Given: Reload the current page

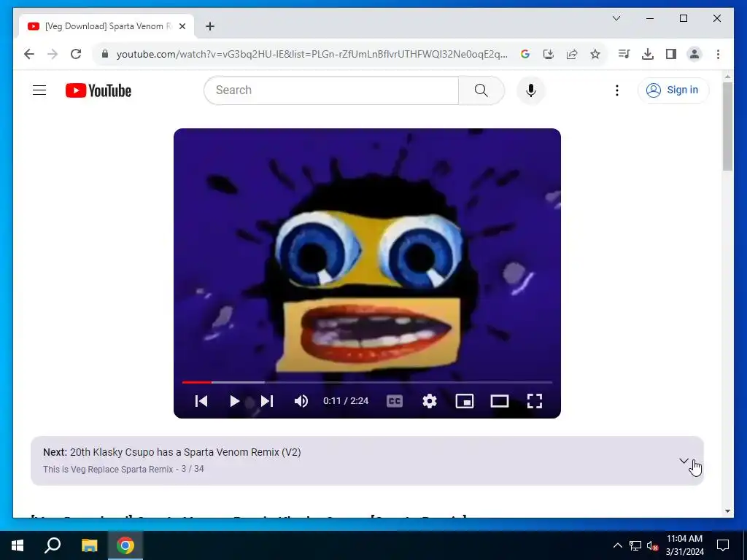Looking at the screenshot, I should tap(76, 54).
